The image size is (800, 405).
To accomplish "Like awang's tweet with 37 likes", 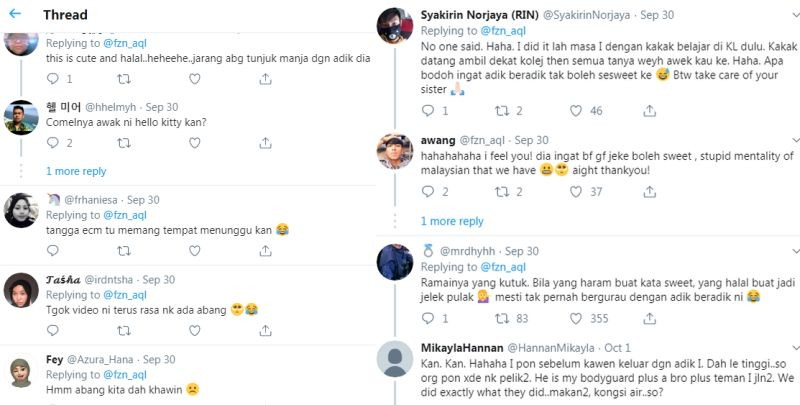I will tap(569, 192).
